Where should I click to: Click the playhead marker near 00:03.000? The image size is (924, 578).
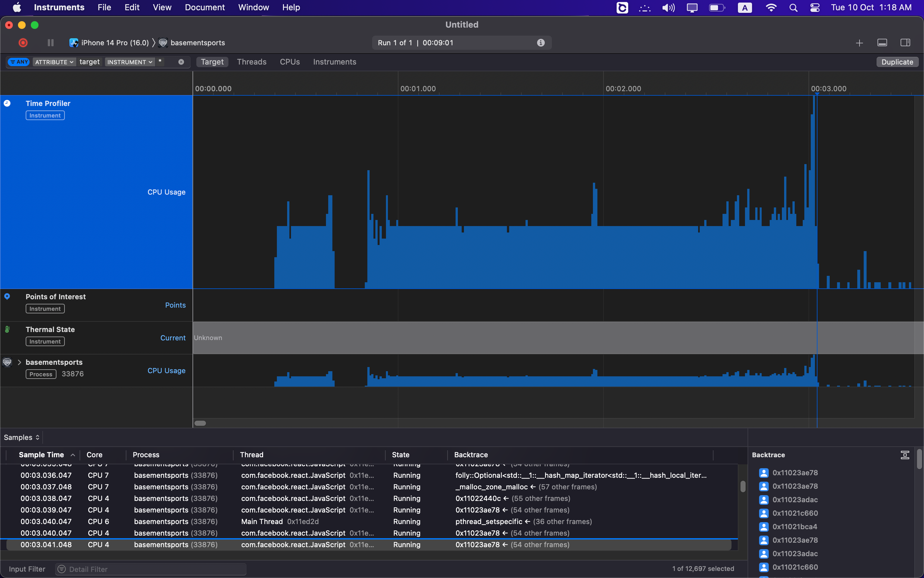tap(817, 94)
